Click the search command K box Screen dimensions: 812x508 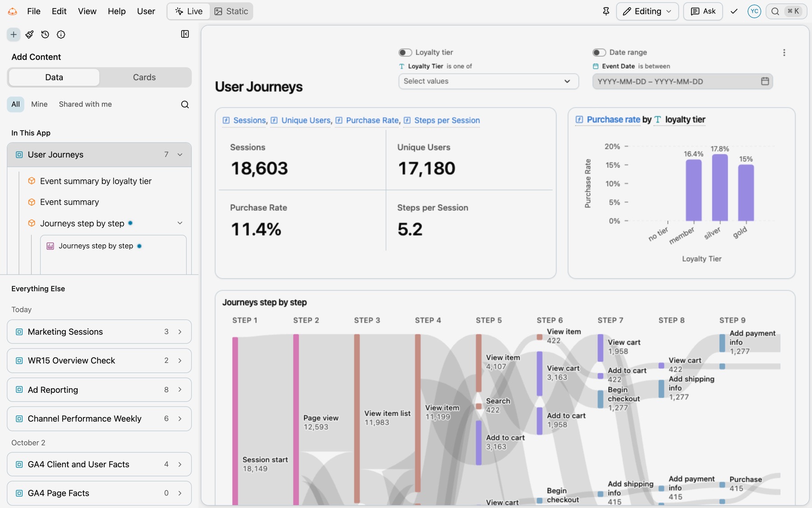pyautogui.click(x=786, y=11)
